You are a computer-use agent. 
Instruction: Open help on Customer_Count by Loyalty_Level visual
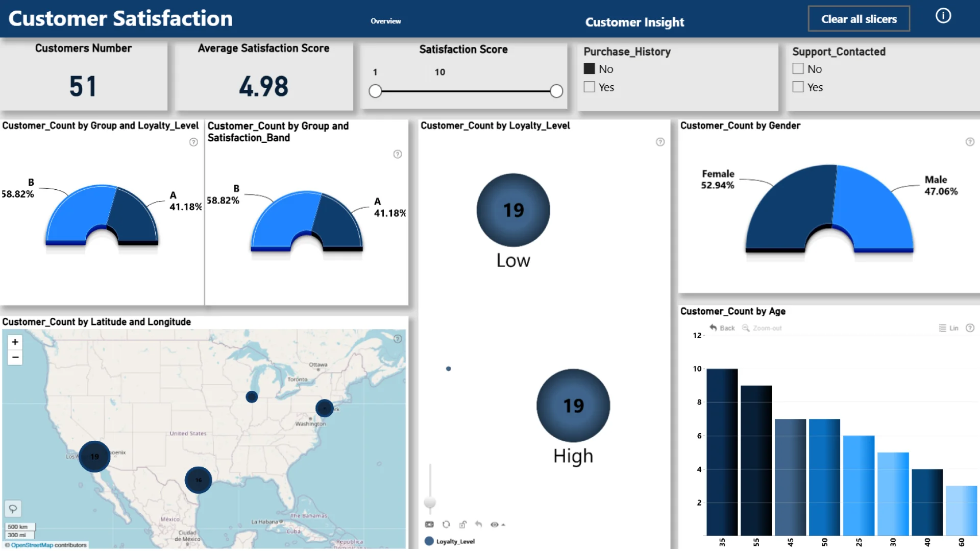(660, 142)
